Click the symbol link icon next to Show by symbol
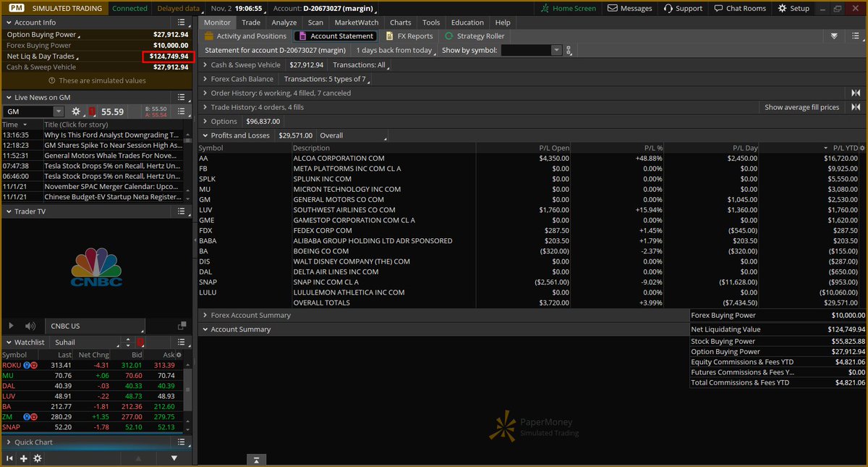Image resolution: width=868 pixels, height=467 pixels. pyautogui.click(x=569, y=51)
